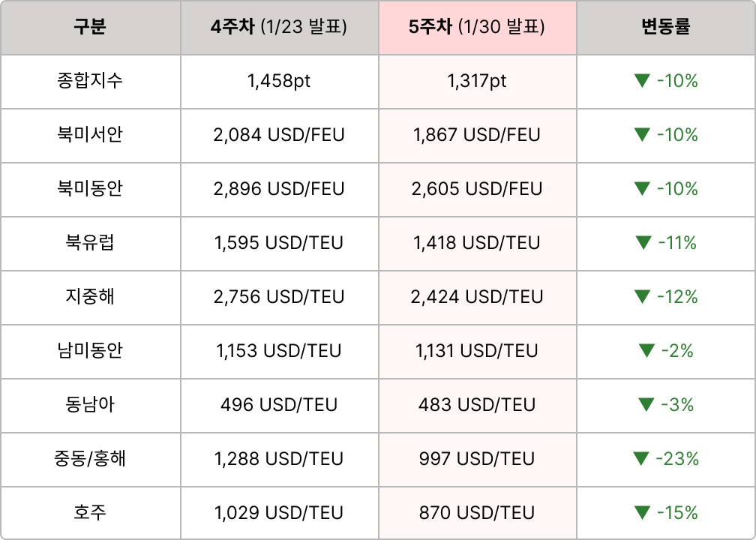Click the 변동률 column header

pos(666,28)
